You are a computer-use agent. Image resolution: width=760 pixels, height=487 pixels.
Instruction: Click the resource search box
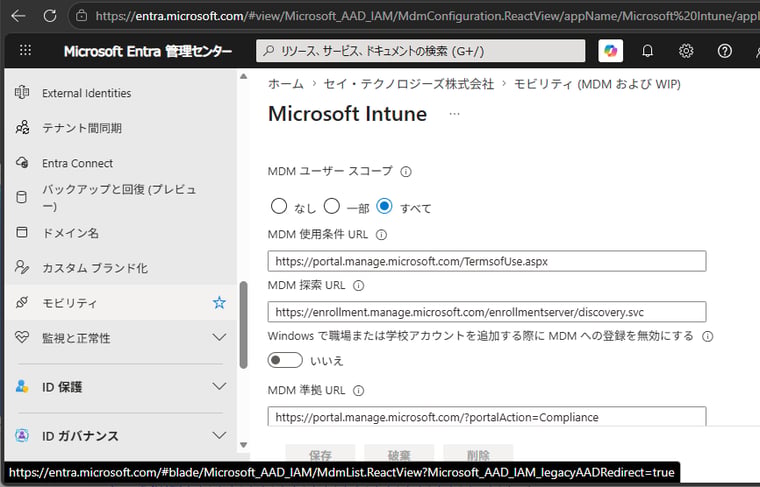421,51
